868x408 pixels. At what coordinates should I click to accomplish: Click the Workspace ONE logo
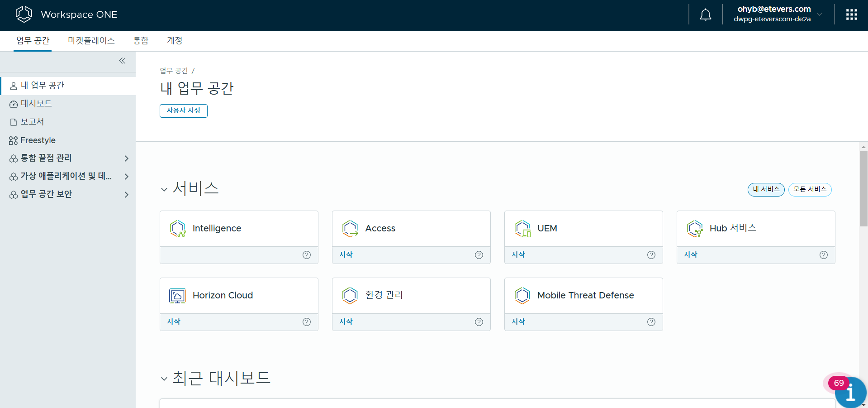click(x=24, y=14)
